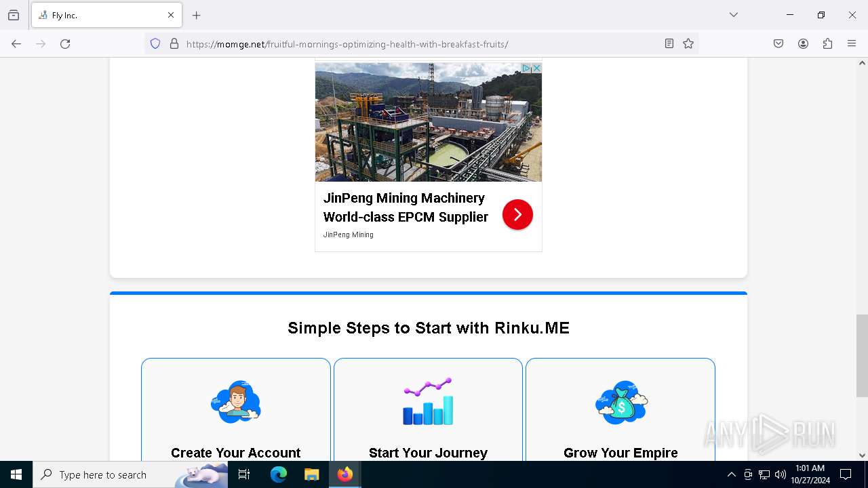Open tracking protection shield icon

[155, 44]
